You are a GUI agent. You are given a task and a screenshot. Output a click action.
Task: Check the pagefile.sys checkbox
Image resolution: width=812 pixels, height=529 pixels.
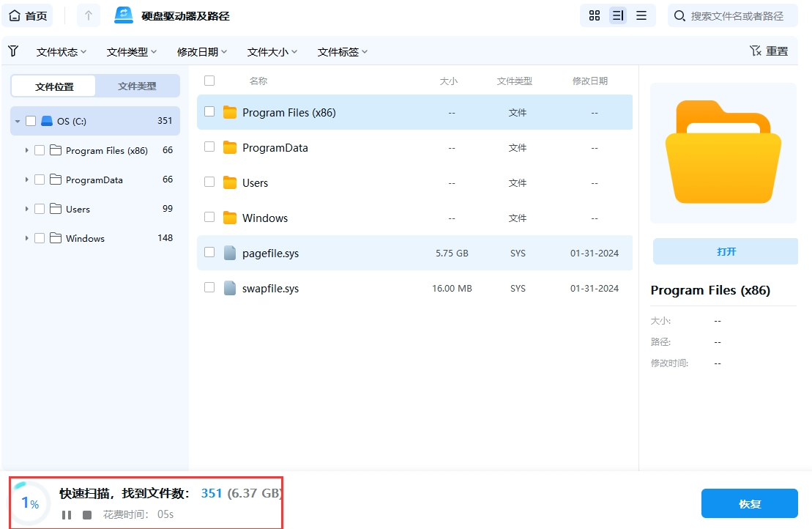click(209, 253)
